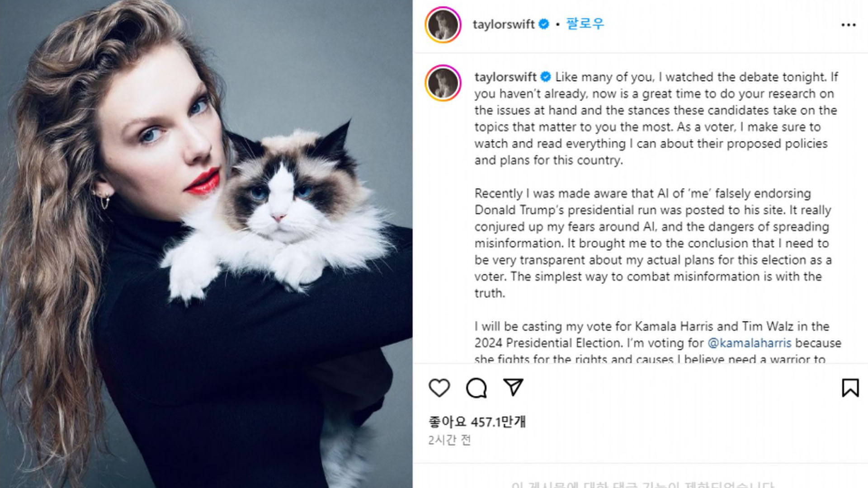Click the post photo of woman holding cat

pyautogui.click(x=206, y=244)
